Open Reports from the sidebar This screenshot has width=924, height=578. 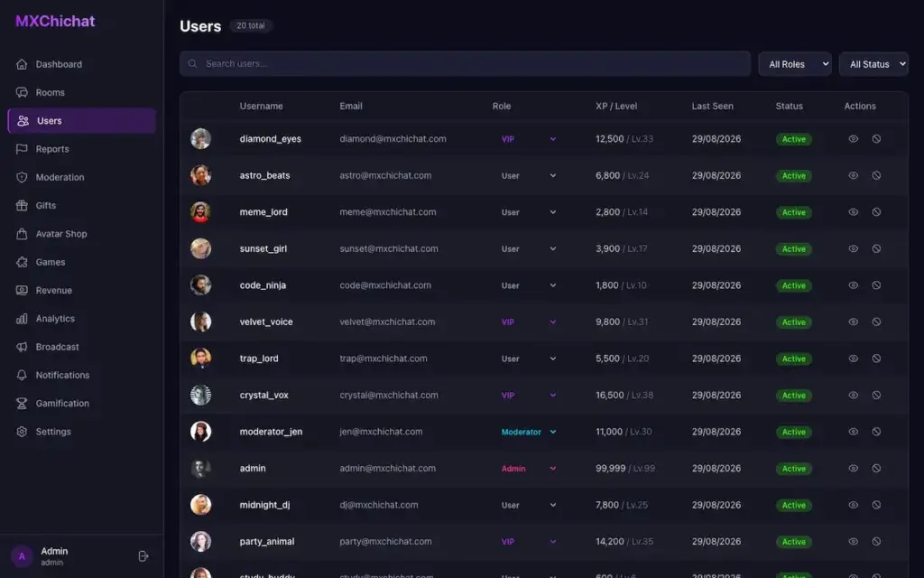coord(81,149)
